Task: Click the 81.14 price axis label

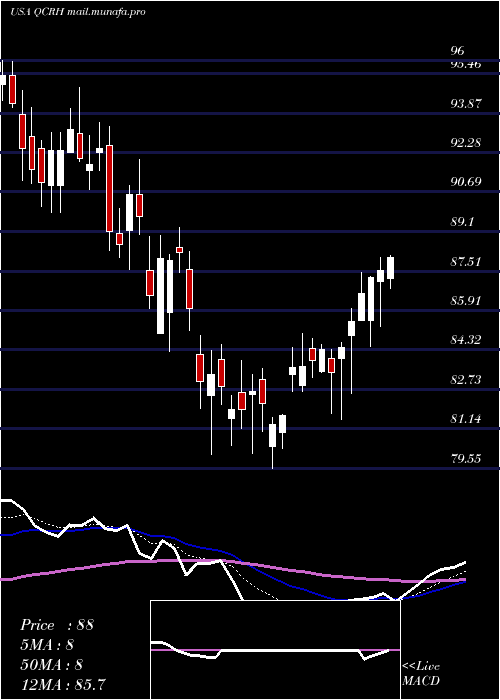Action: tap(466, 419)
